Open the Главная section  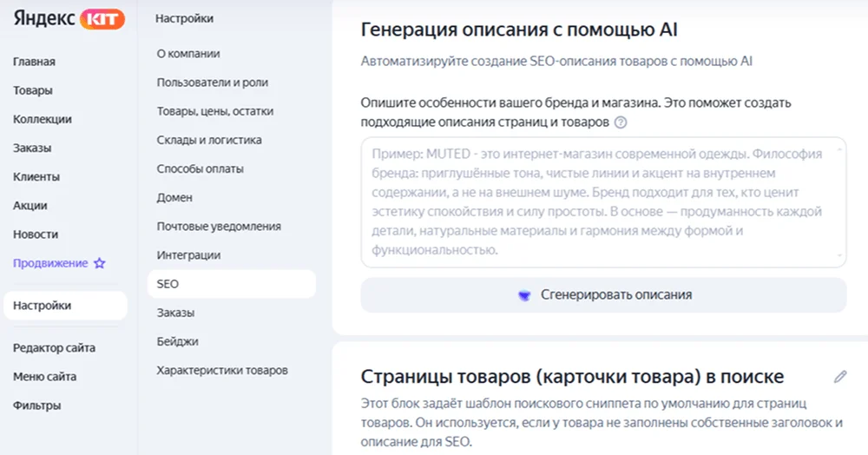pyautogui.click(x=35, y=62)
